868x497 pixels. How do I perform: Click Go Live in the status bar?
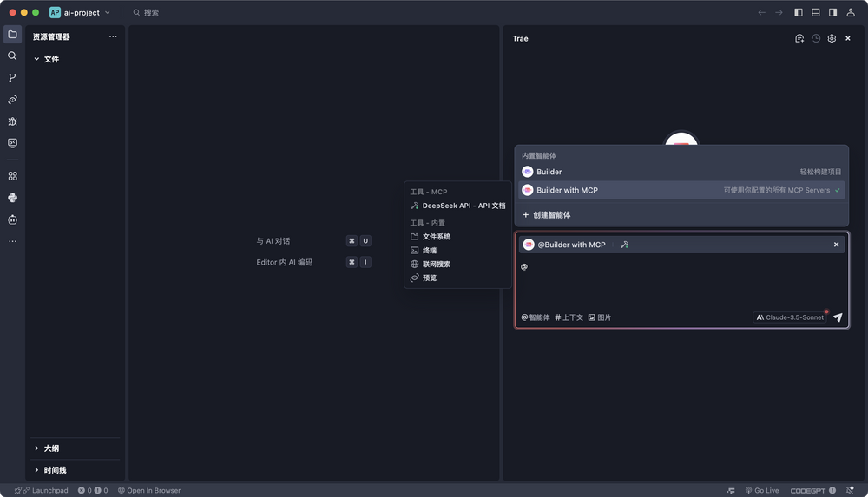pos(761,490)
